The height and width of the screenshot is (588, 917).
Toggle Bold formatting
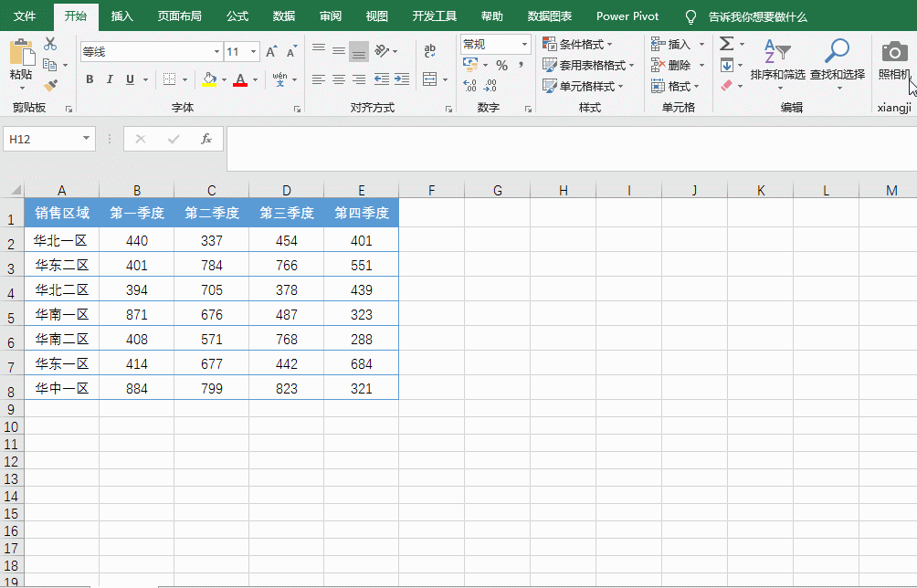(x=90, y=79)
